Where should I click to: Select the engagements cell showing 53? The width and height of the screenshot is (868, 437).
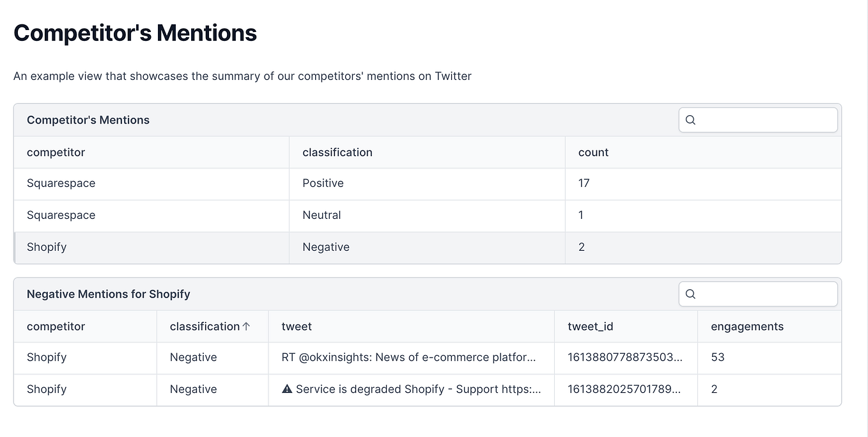(x=770, y=358)
